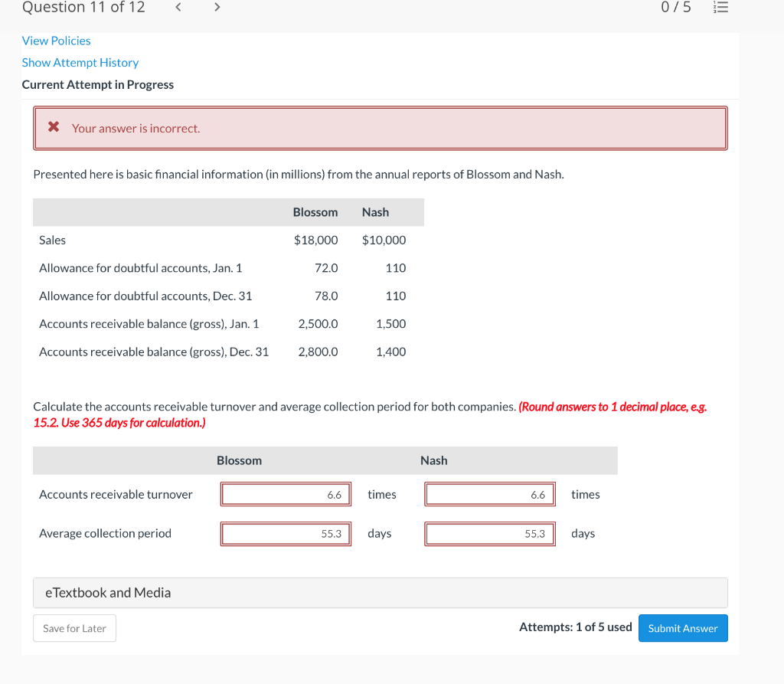This screenshot has width=784, height=684.
Task: Go to the next question arrow
Action: coord(217,7)
